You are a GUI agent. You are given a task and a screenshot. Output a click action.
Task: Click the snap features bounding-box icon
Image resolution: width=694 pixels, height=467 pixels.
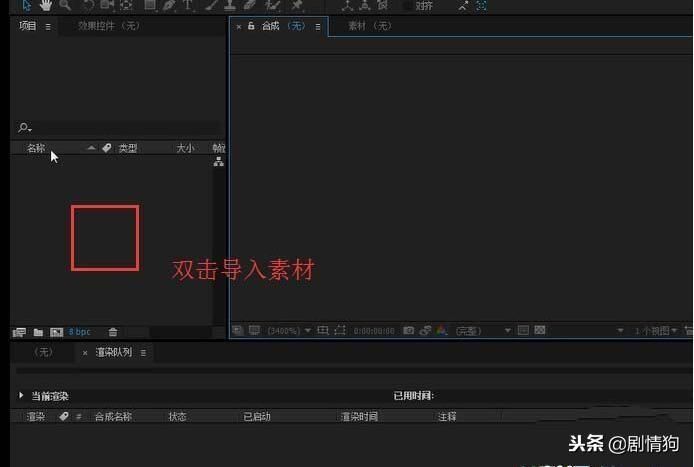pos(481,6)
